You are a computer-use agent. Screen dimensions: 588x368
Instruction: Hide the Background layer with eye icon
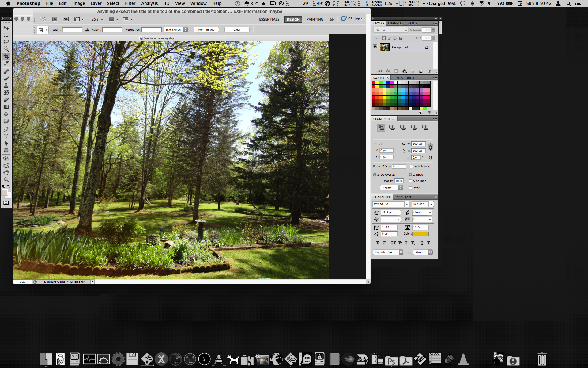pyautogui.click(x=375, y=47)
